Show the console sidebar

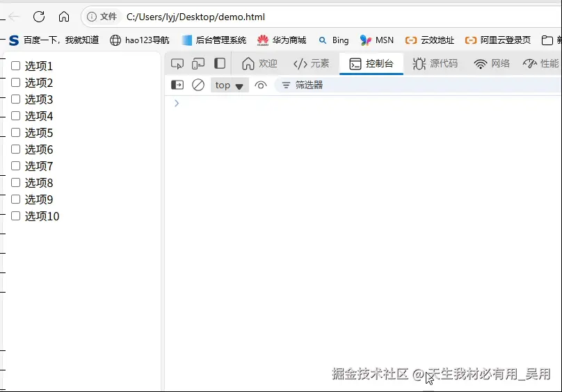pos(177,85)
